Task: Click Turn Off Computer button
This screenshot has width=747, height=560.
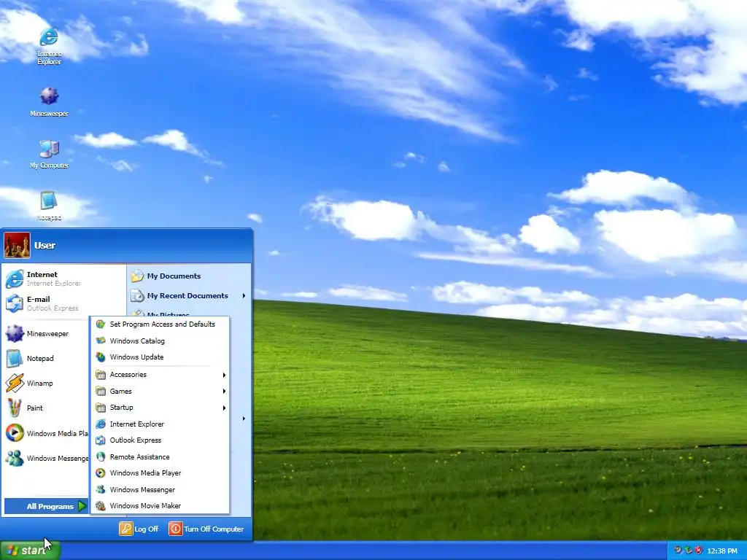Action: coord(206,529)
